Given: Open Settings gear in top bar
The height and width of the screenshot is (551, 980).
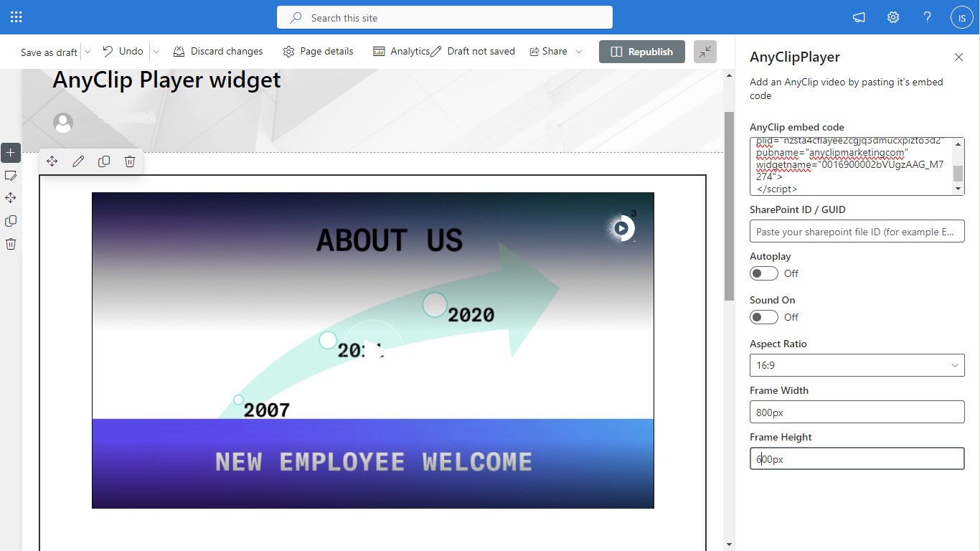Looking at the screenshot, I should 893,17.
